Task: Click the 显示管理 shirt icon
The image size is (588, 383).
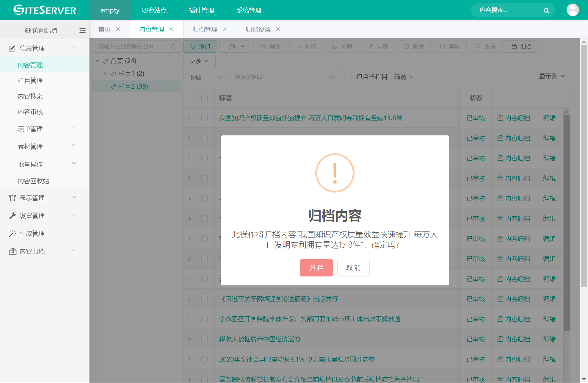Action: coord(12,198)
